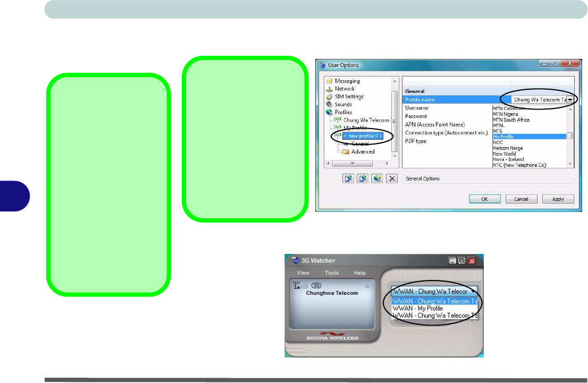Click the PDP type property row
Viewport: 588px width, 383px height.
click(447, 141)
